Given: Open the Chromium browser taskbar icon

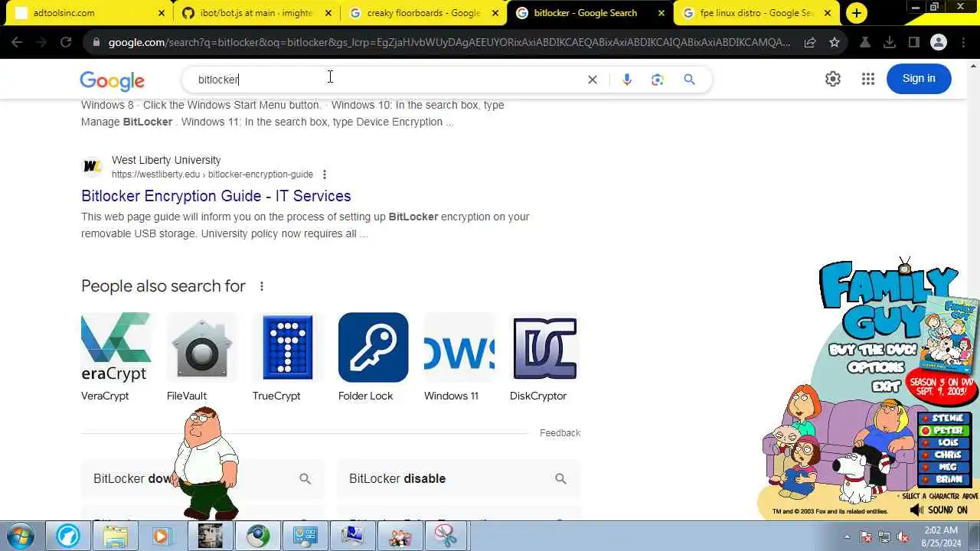Looking at the screenshot, I should pos(258,536).
